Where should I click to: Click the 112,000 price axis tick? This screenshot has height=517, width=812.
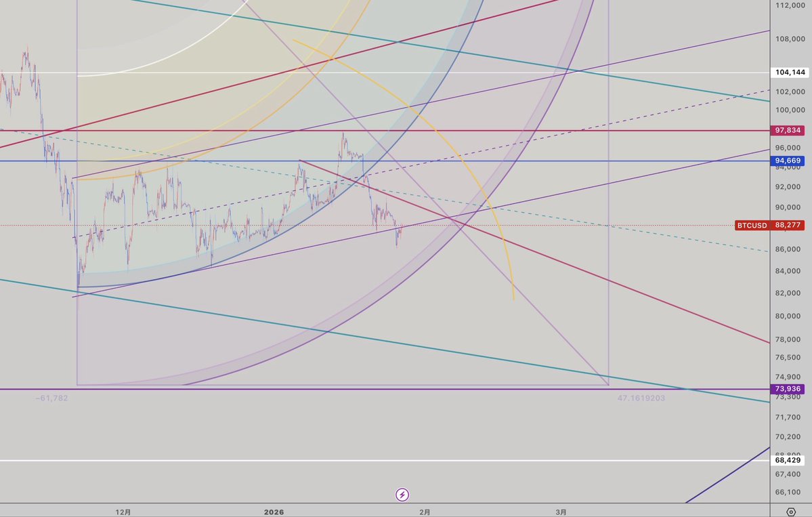[790, 5]
